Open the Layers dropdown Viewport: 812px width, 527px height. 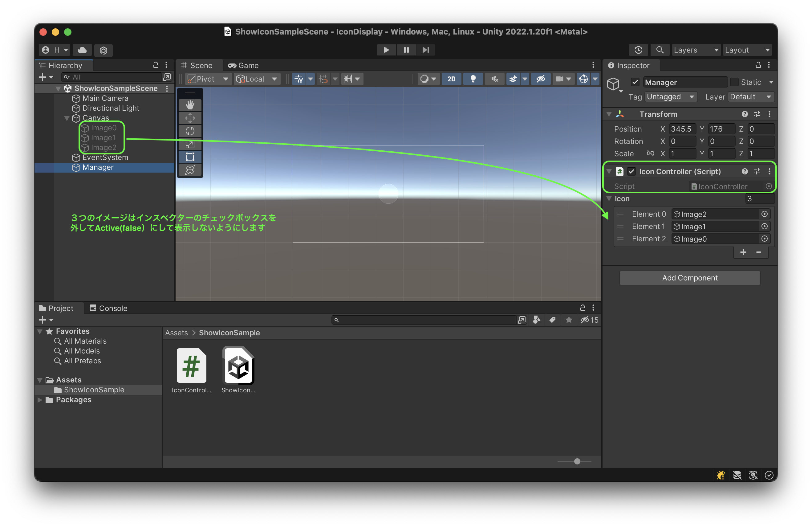click(x=696, y=50)
